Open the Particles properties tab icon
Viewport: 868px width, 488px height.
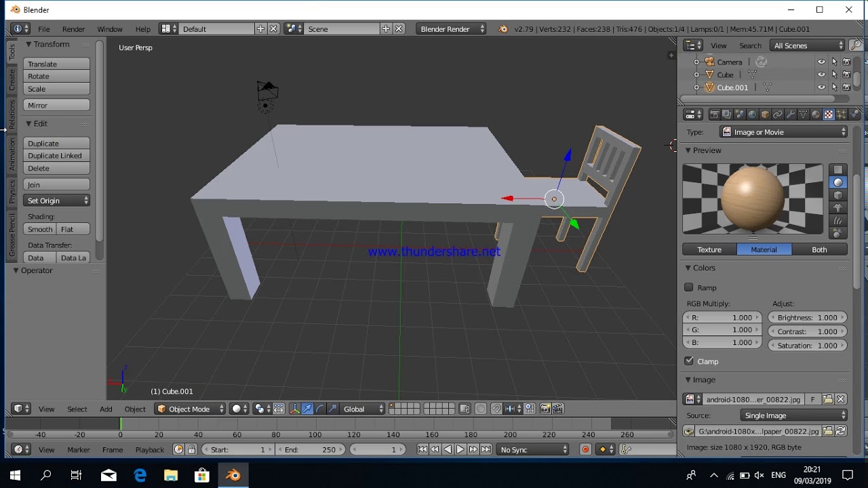click(x=841, y=115)
